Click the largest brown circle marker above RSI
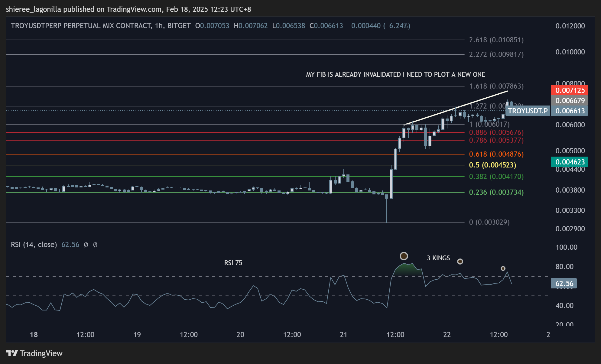The height and width of the screenshot is (364, 601). [404, 256]
